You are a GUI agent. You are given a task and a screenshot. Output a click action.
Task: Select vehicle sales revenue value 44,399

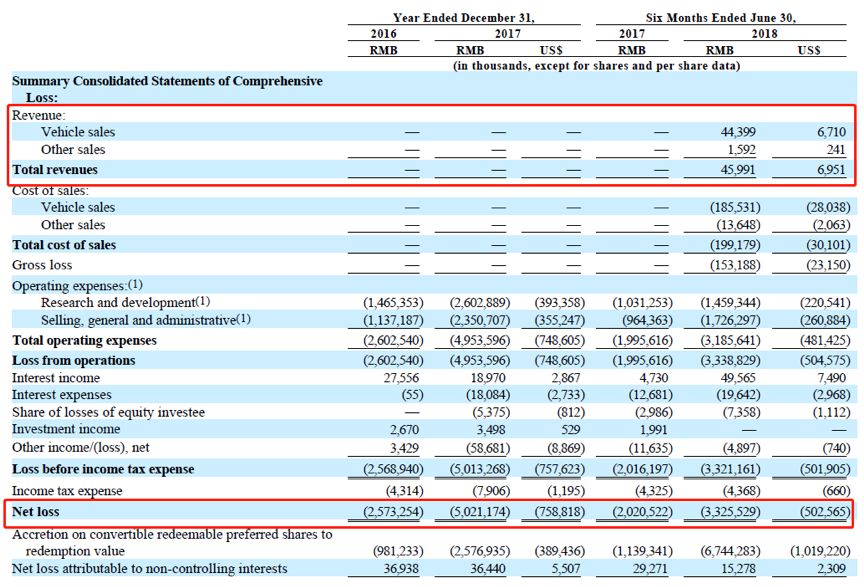[x=738, y=132]
